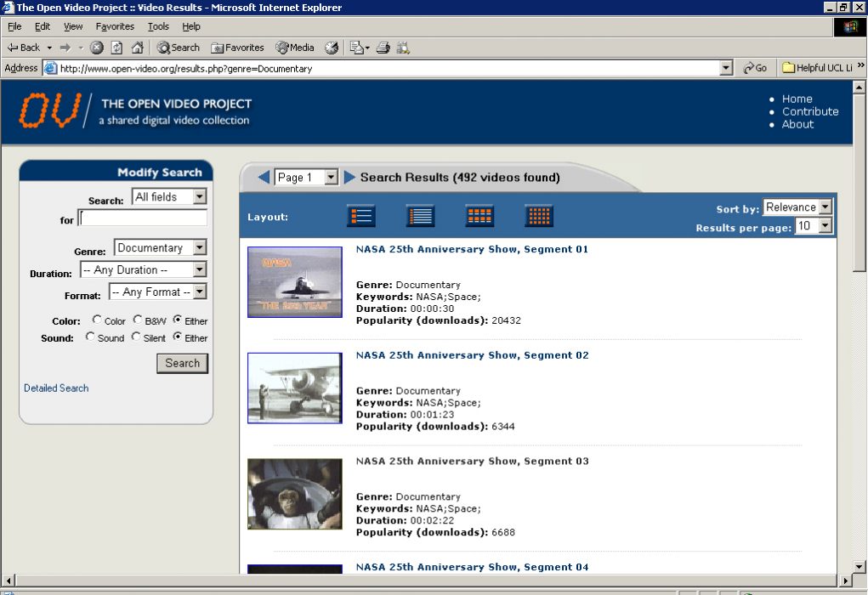Viewport: 868px width, 595px height.
Task: Click the vertical scrollbar thumb
Action: click(x=859, y=183)
